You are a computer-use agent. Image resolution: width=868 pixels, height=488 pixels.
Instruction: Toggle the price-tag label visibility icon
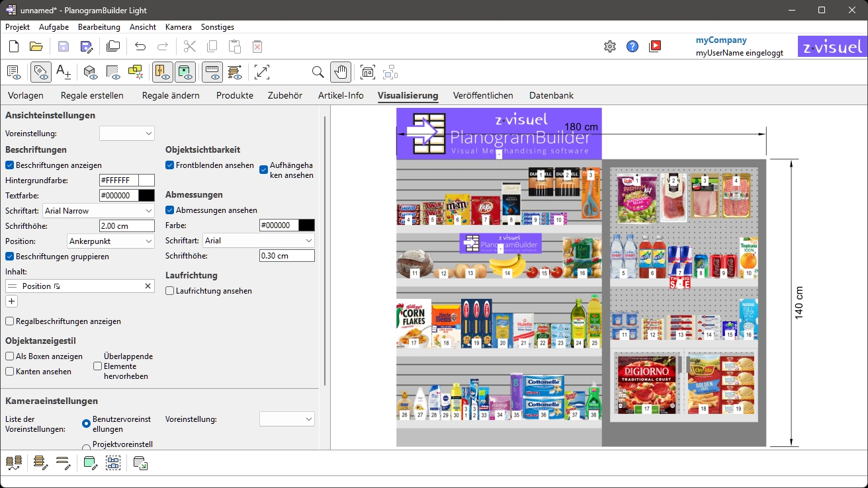[x=41, y=72]
